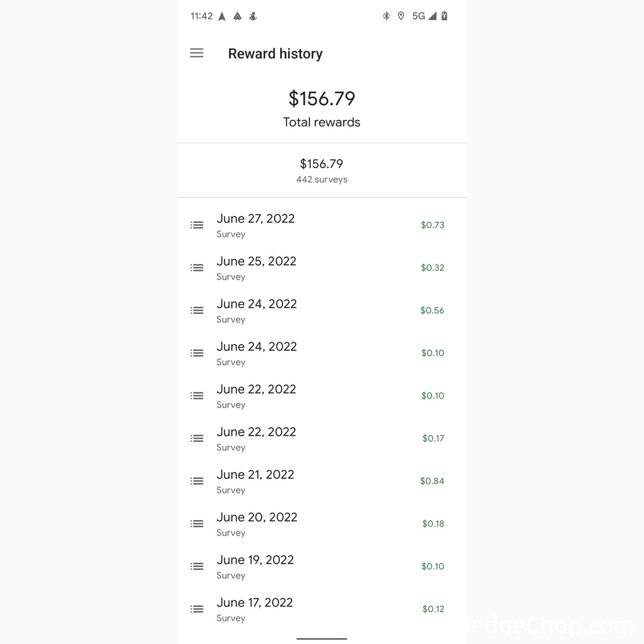The image size is (644, 644).
Task: Tap list icon beside June 21, 2022 survey
Action: (197, 481)
